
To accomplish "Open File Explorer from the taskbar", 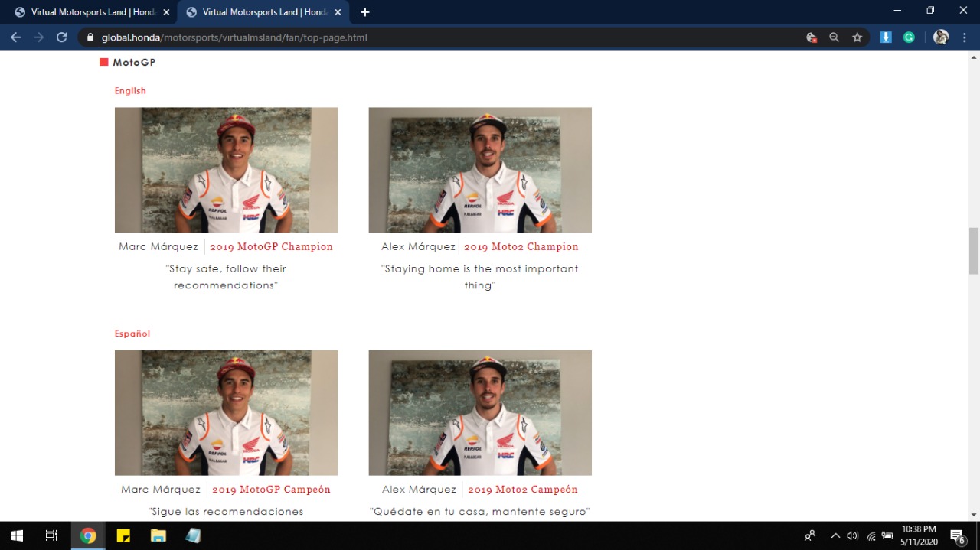I will pyautogui.click(x=158, y=535).
